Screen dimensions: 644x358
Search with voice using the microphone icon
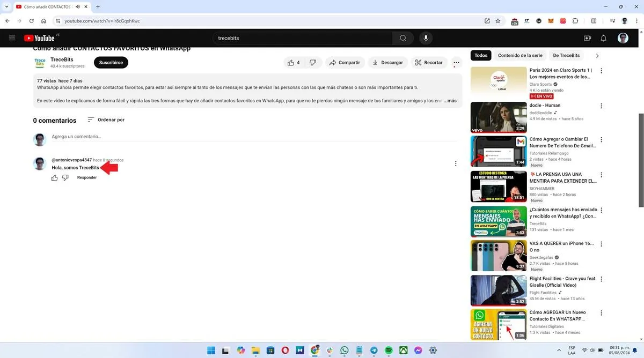(x=426, y=38)
